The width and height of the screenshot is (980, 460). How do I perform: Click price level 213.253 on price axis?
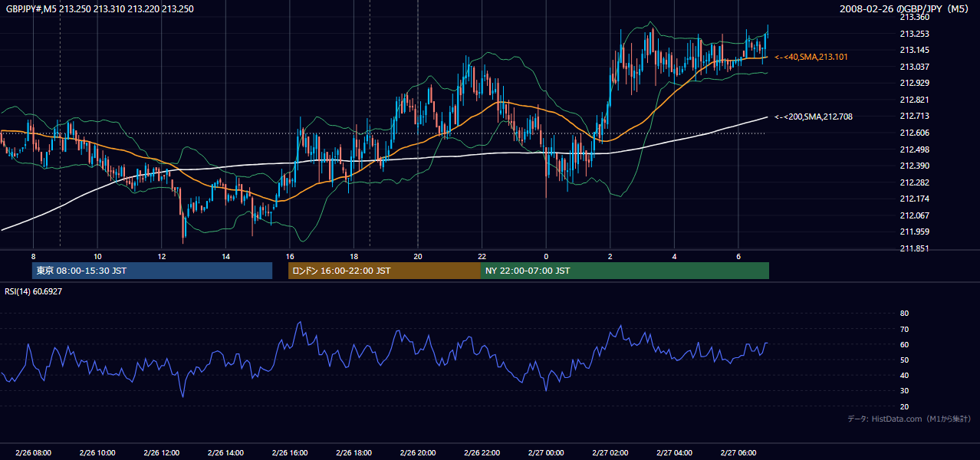point(914,34)
